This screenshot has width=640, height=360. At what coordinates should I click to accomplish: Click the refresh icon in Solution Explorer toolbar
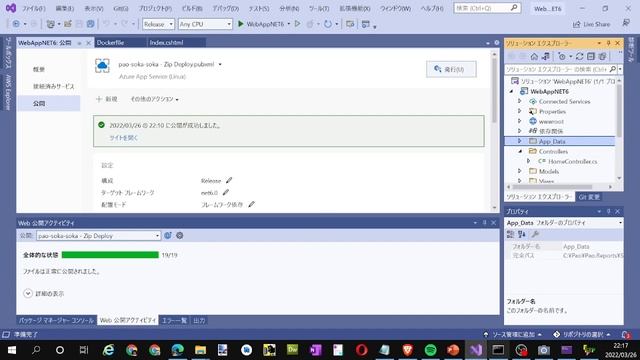579,56
